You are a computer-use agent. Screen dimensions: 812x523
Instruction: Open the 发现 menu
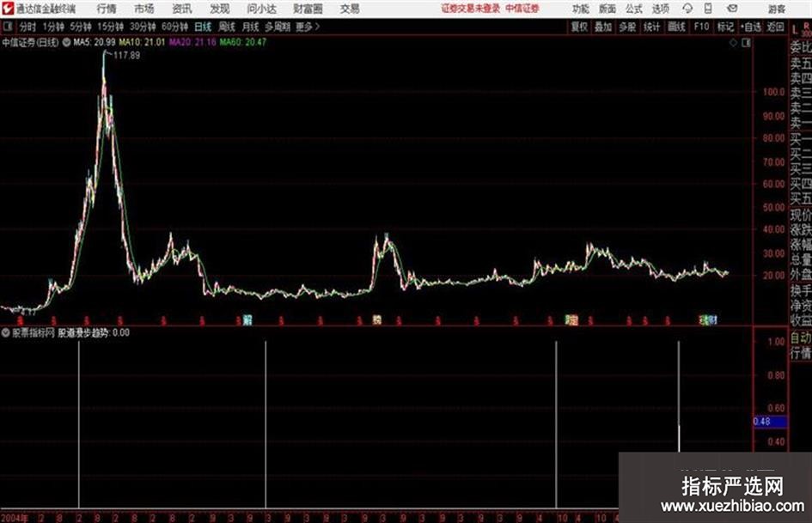(x=220, y=9)
